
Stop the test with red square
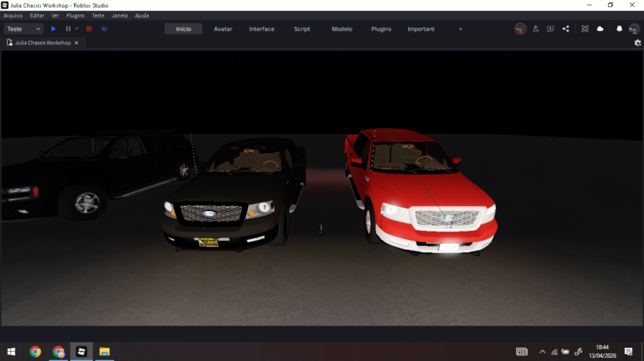coord(89,29)
